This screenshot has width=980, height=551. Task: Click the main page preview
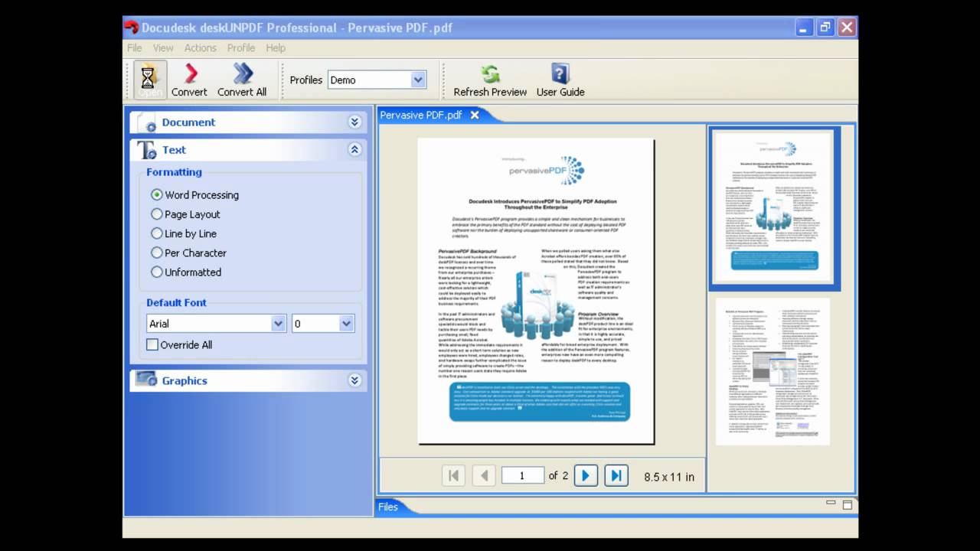pyautogui.click(x=536, y=291)
